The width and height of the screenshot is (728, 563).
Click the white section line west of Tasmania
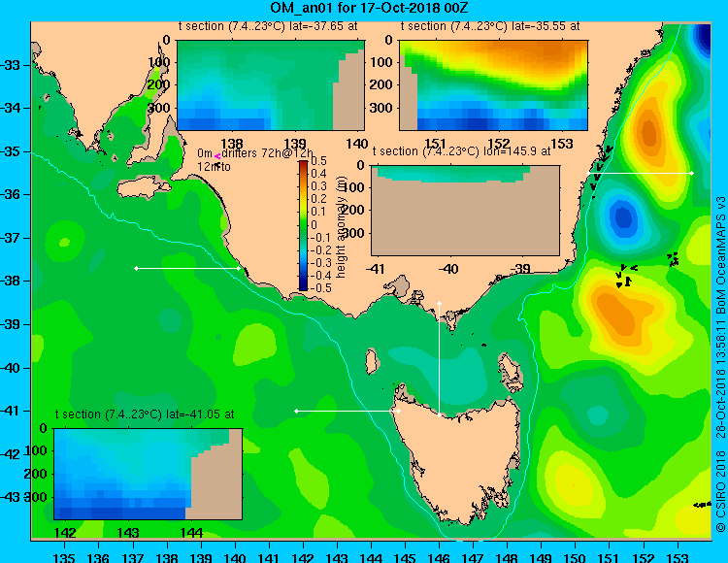(347, 412)
